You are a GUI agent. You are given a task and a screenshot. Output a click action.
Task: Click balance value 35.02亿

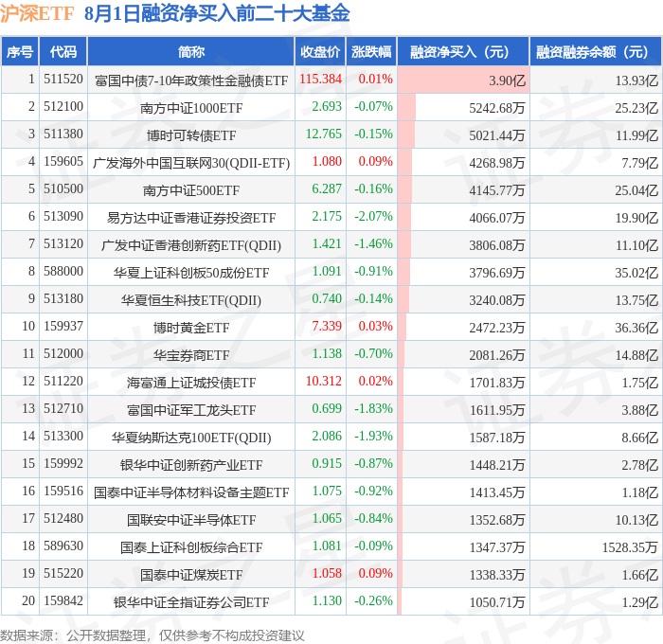636,273
